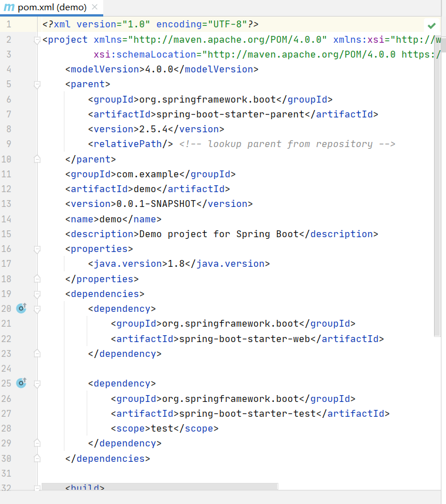This screenshot has width=446, height=504.
Task: Click the name value 'demo' on line 14
Action: tap(111, 219)
